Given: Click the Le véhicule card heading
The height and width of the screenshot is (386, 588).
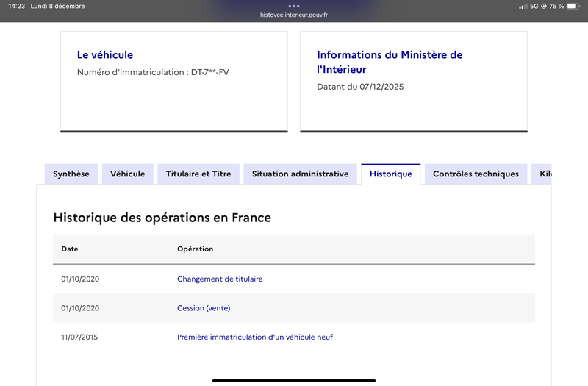Looking at the screenshot, I should click(105, 55).
